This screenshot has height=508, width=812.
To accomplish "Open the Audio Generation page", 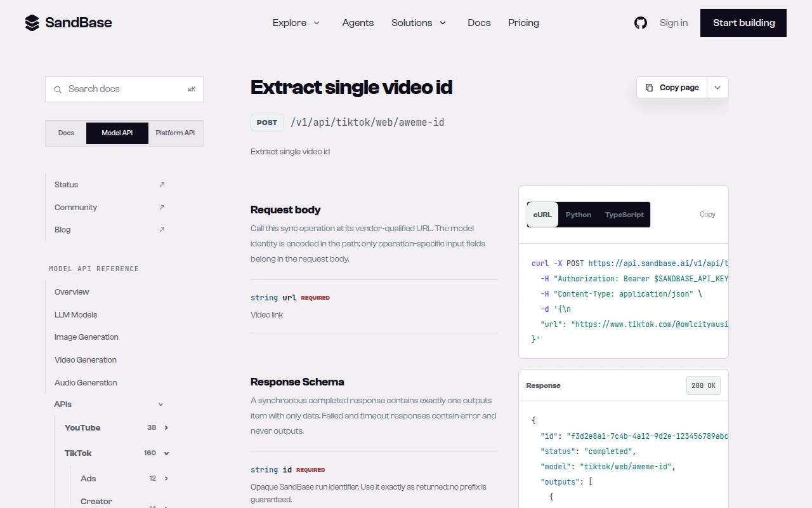I will pyautogui.click(x=86, y=383).
